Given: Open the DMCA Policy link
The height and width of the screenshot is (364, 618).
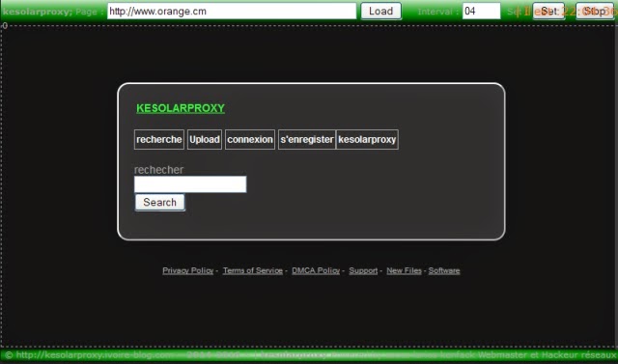Looking at the screenshot, I should click(x=316, y=270).
